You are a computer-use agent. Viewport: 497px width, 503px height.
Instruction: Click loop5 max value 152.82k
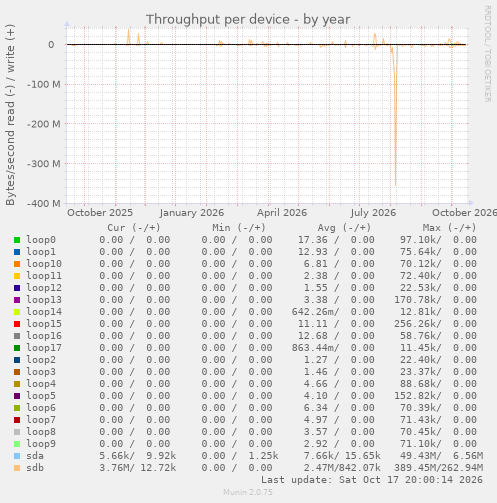pyautogui.click(x=416, y=396)
